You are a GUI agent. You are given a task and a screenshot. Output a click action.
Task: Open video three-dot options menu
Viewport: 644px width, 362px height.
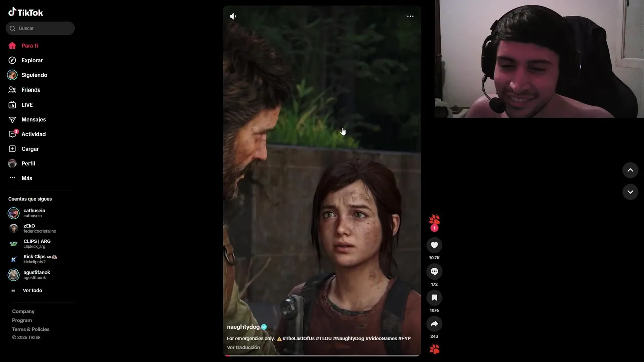pos(410,16)
